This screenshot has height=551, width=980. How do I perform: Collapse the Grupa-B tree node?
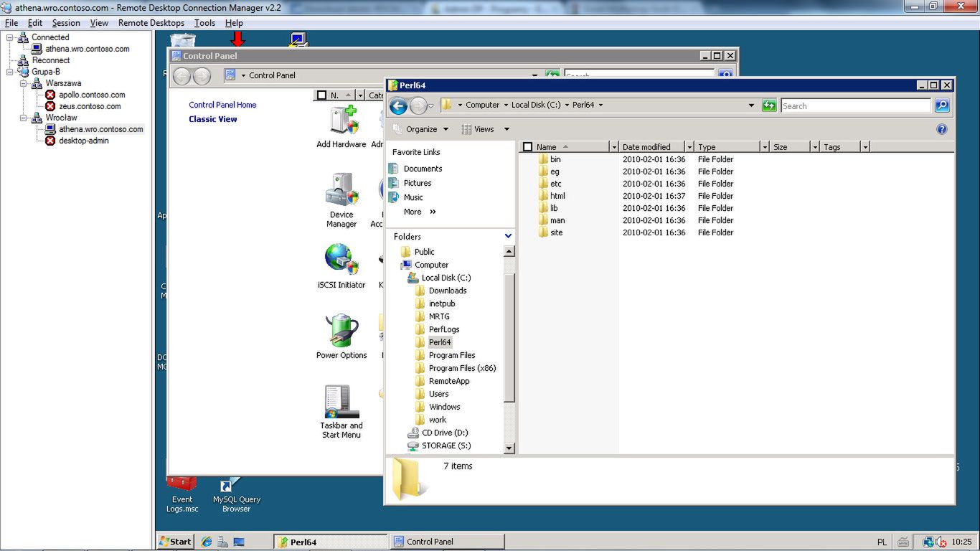coord(10,72)
